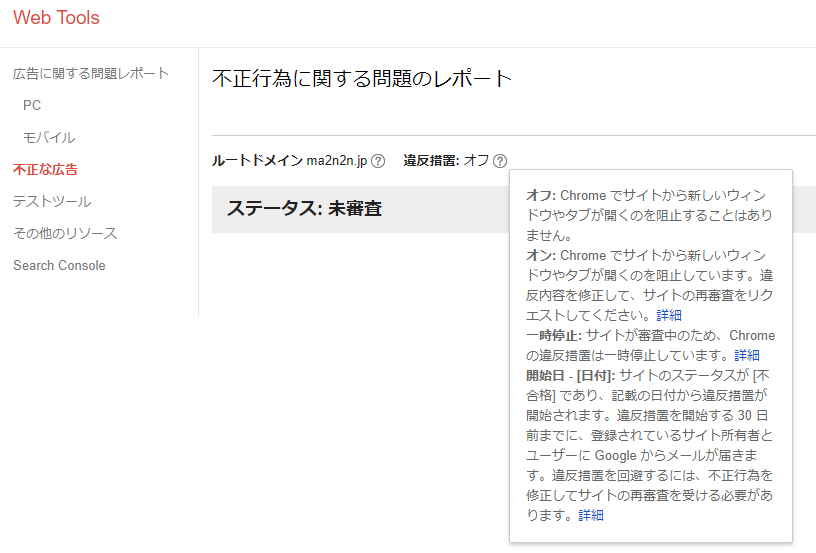Open その他のリソース in the sidebar

pyautogui.click(x=65, y=233)
